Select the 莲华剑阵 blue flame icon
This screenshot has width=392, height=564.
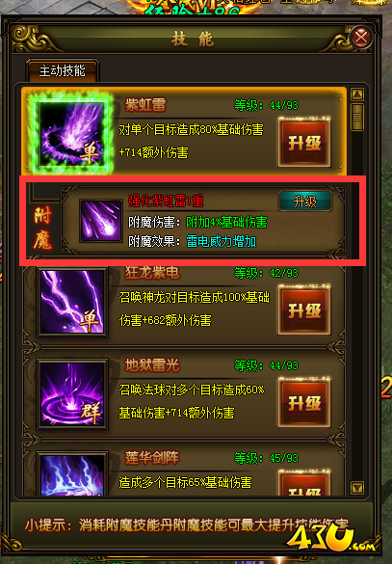(x=72, y=474)
